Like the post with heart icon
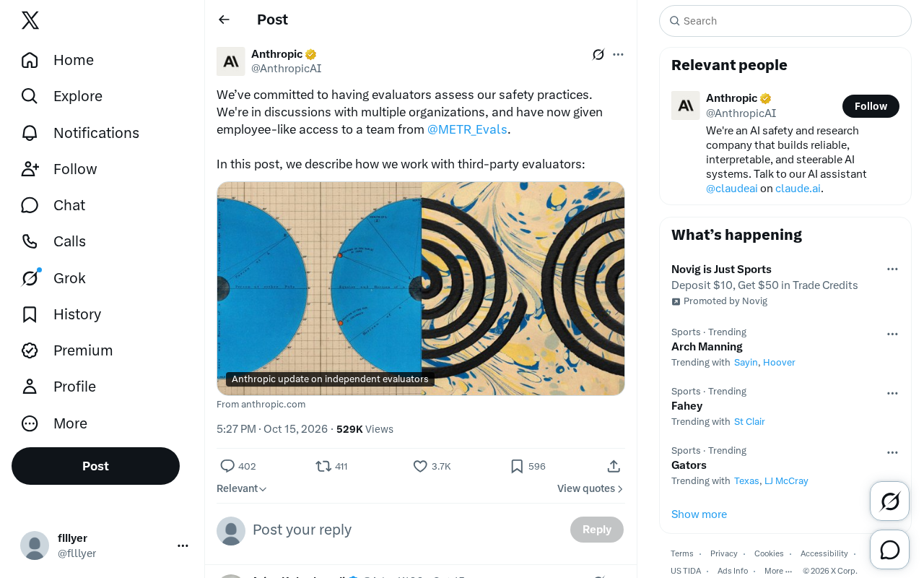Viewport: 924px width, 578px height. pos(420,466)
